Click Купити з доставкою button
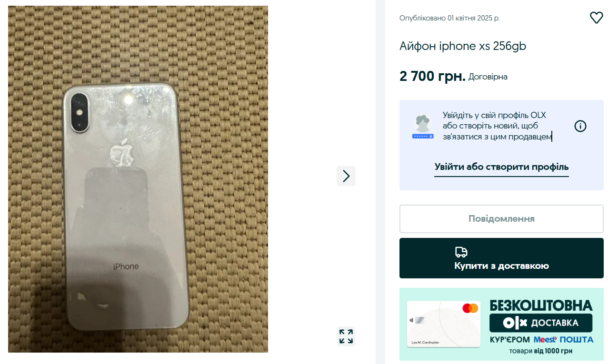The height and width of the screenshot is (364, 608). pyautogui.click(x=501, y=258)
